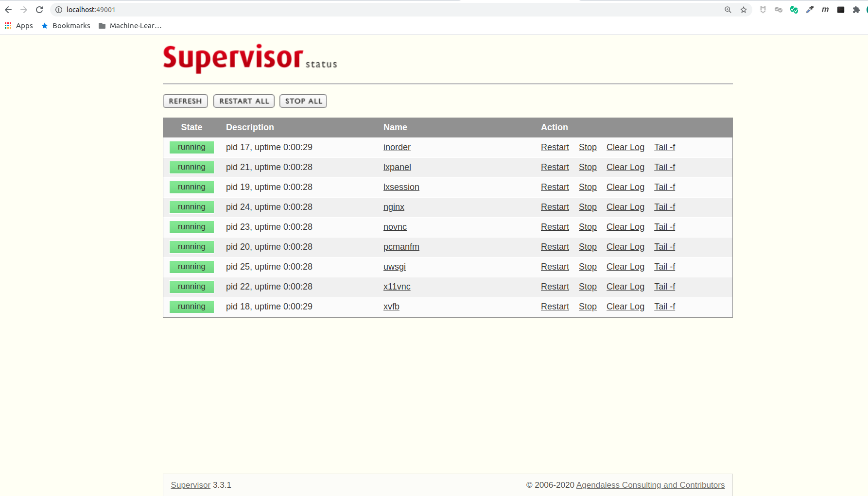Image resolution: width=868 pixels, height=496 pixels.
Task: Open the xvfb process link
Action: [391, 307]
